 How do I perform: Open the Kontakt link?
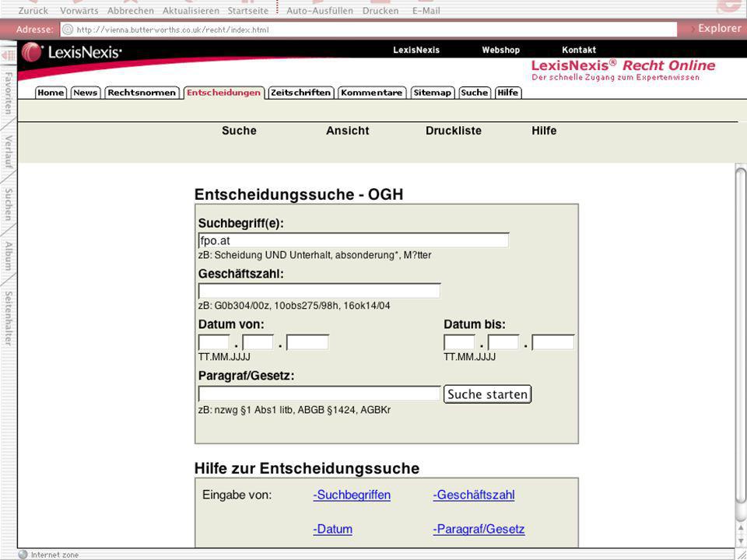578,50
